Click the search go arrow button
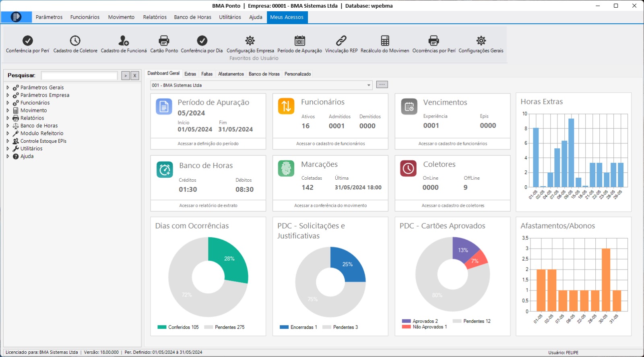 [x=126, y=76]
